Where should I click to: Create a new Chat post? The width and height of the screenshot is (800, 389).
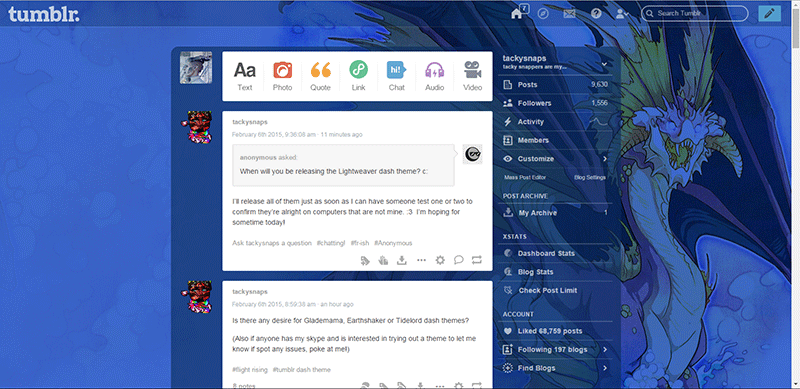[396, 76]
